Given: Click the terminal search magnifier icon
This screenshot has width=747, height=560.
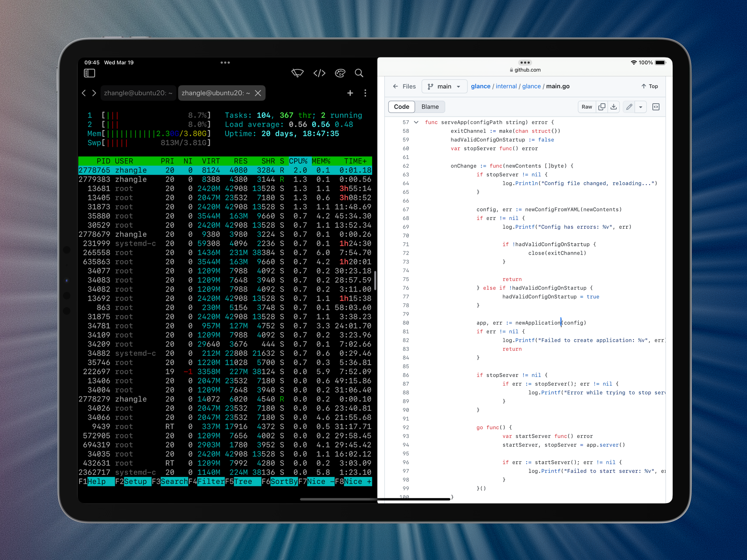Looking at the screenshot, I should (359, 73).
